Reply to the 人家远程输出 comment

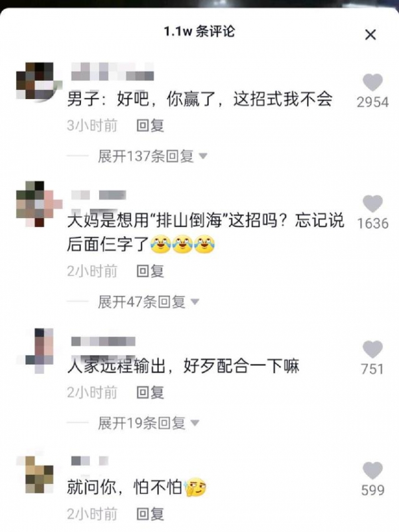[150, 392]
